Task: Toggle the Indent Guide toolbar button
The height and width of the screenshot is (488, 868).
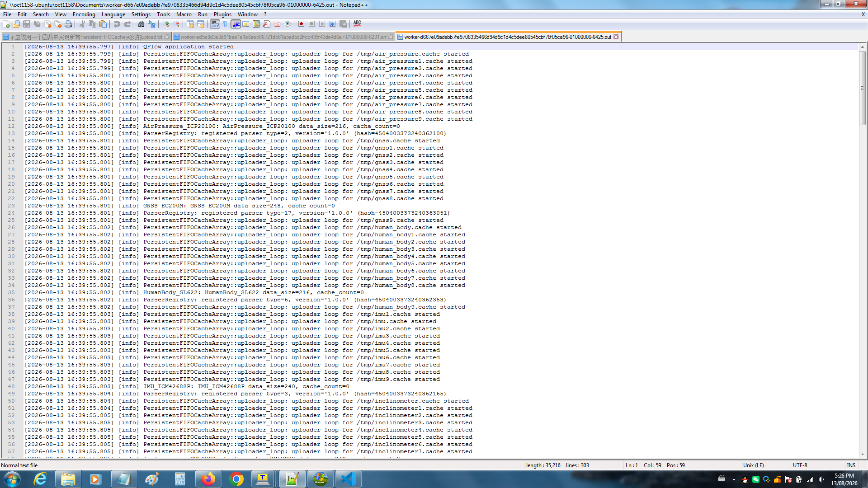Action: click(236, 24)
